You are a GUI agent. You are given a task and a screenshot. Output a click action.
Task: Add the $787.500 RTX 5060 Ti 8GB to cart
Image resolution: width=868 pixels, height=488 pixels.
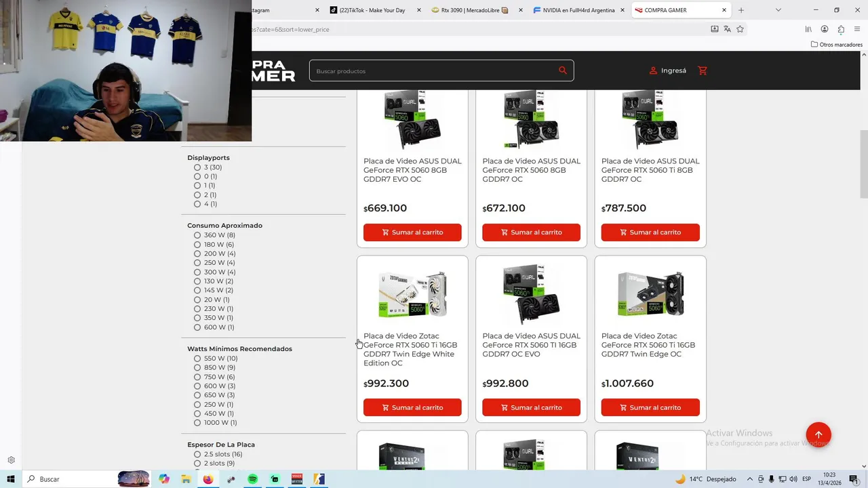[x=650, y=232]
